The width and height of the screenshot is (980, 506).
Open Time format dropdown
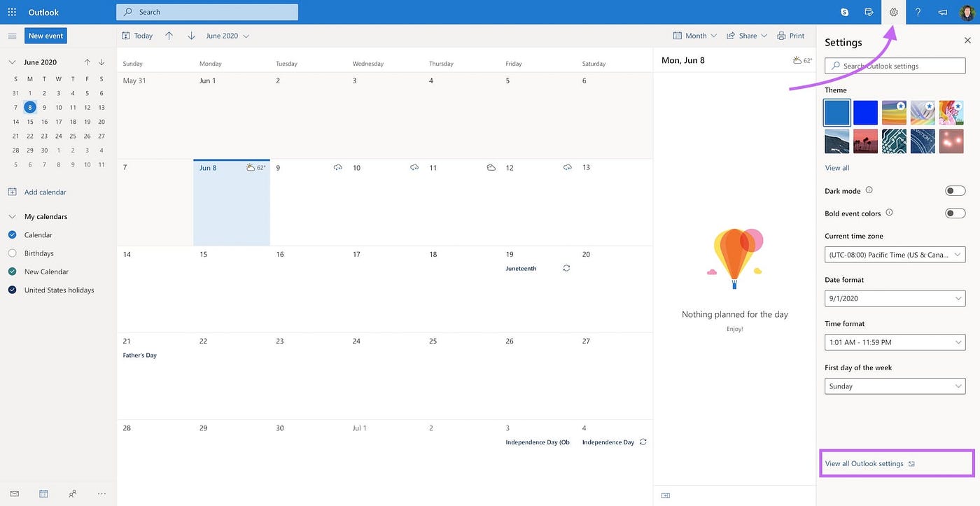click(895, 342)
